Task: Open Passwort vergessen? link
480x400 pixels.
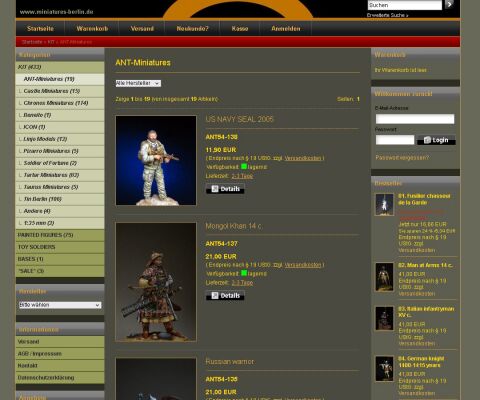Action: 402,158
